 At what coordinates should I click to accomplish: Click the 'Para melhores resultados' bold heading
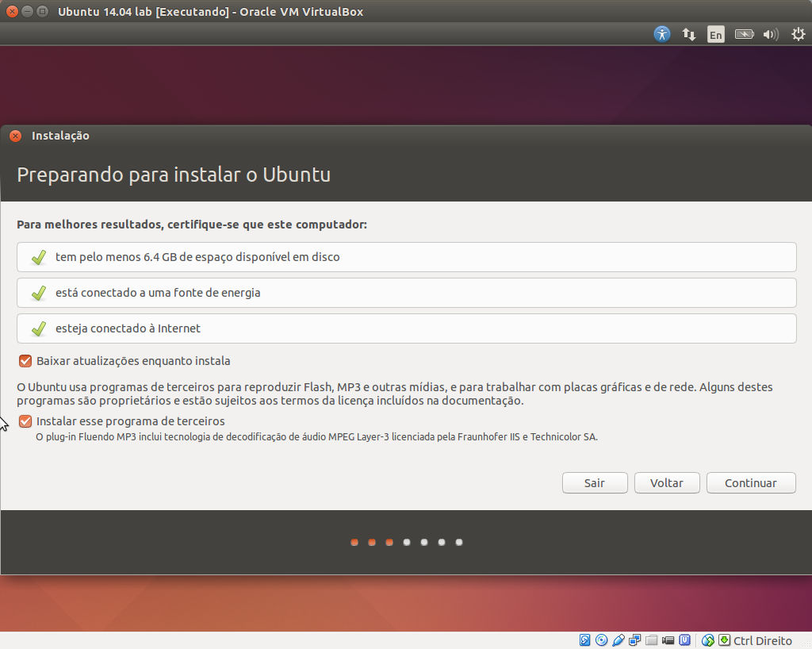point(192,225)
